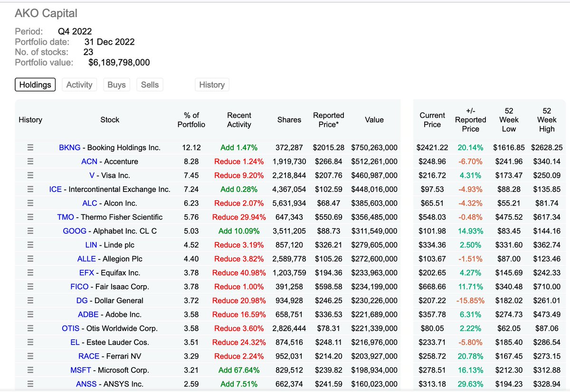Viewport: 570px width, 392px height.
Task: Open the MSFT ticker link
Action: pyautogui.click(x=80, y=370)
